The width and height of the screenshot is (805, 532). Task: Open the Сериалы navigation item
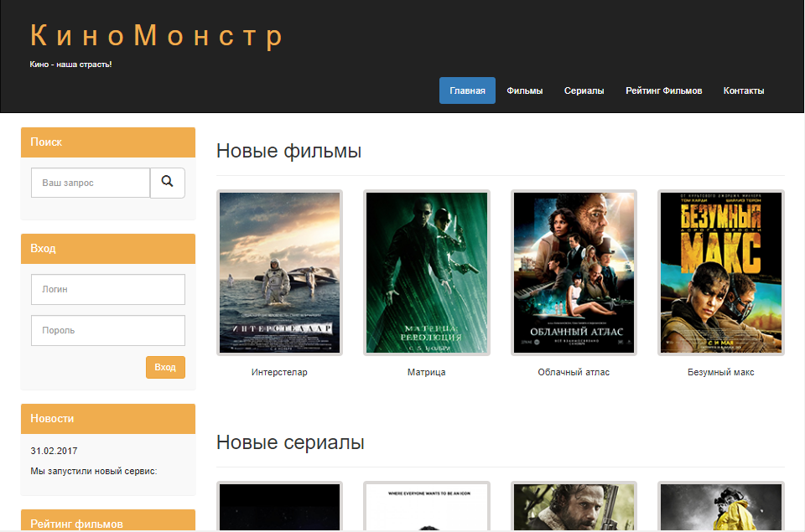click(584, 90)
